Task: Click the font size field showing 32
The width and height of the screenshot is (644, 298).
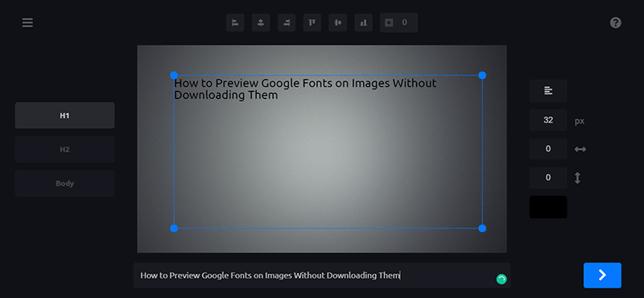Action: (548, 120)
